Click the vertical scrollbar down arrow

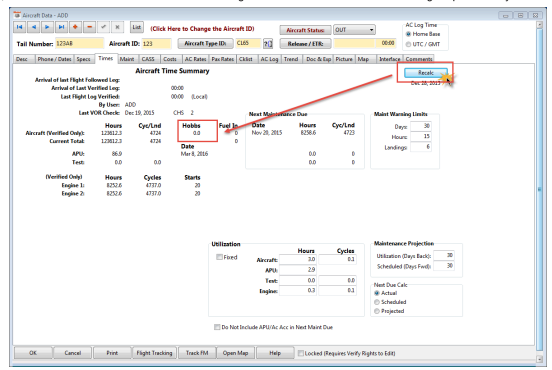pyautogui.click(x=539, y=359)
